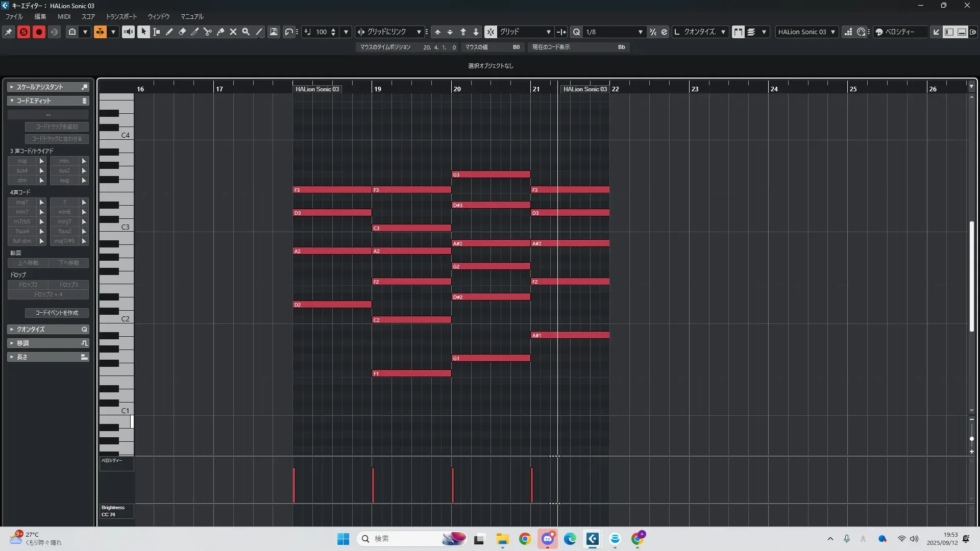
Task: Toggle Acoustic Feedback speaker button
Action: (128, 32)
